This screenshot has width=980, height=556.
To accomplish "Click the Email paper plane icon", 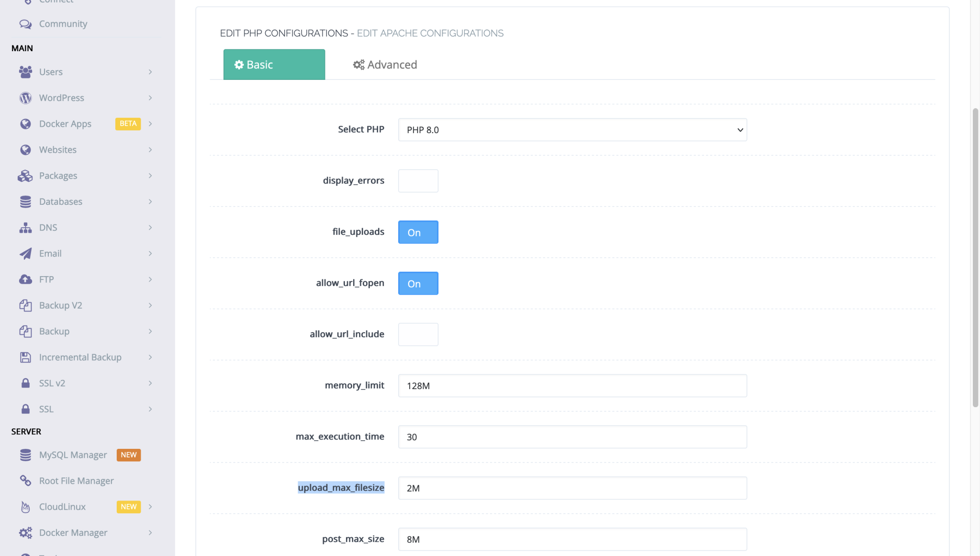I will coord(25,253).
